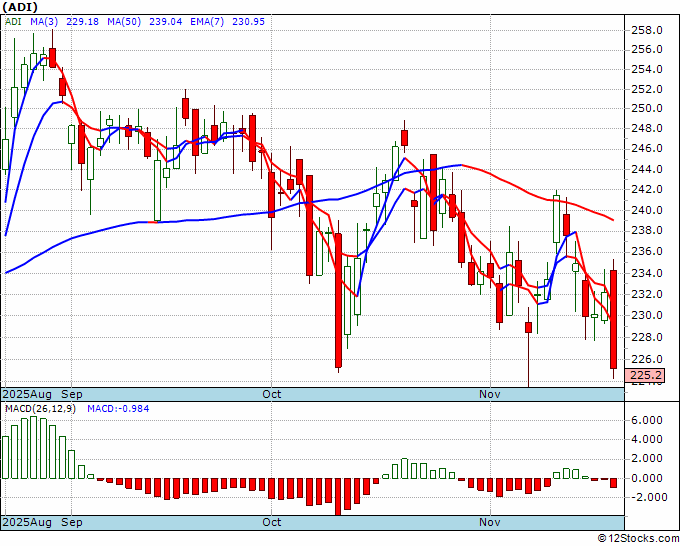Click the 236.0 price axis label
This screenshot has height=546, width=680.
(647, 252)
